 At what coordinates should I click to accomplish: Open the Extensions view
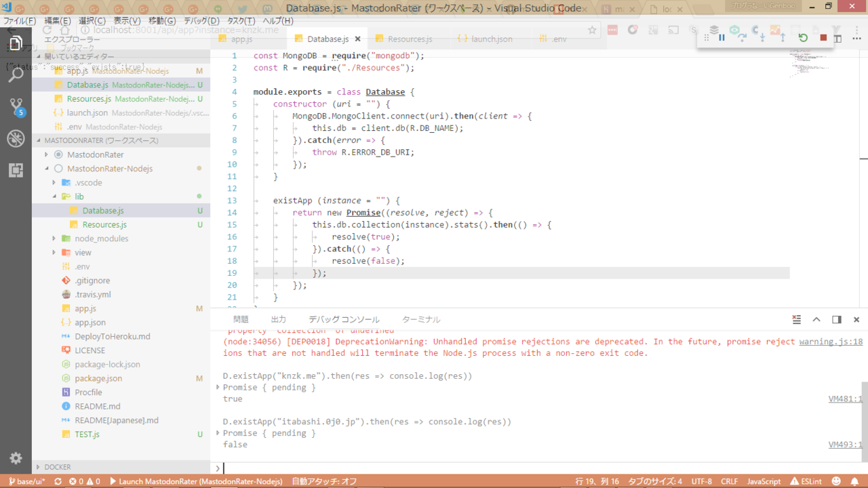pyautogui.click(x=16, y=170)
